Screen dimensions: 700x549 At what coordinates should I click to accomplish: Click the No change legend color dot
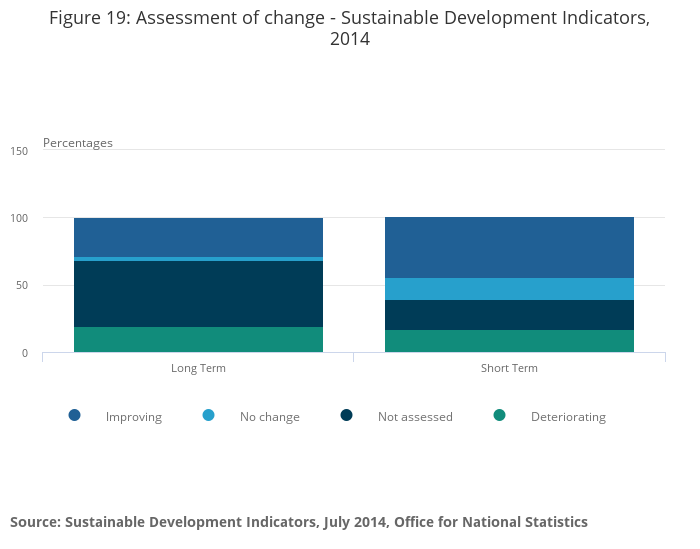[x=208, y=415]
